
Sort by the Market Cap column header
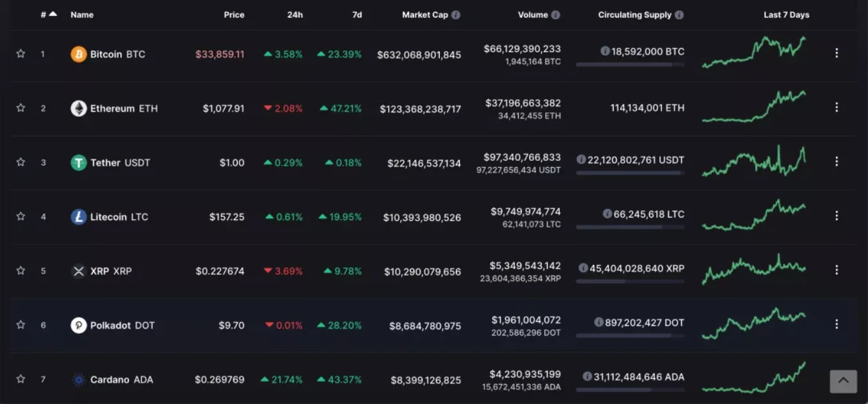(x=425, y=15)
